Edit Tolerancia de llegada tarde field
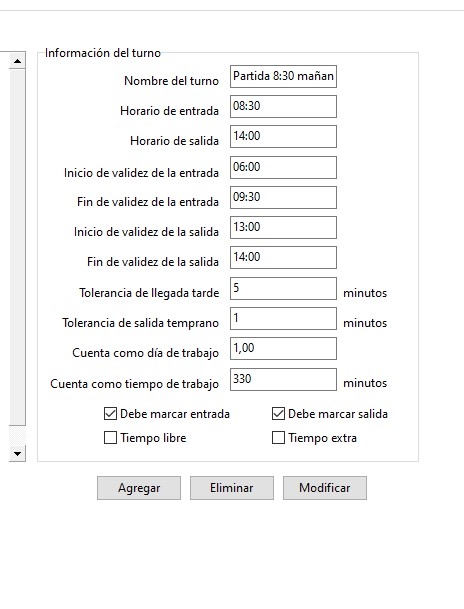The height and width of the screenshot is (609, 464). point(283,288)
